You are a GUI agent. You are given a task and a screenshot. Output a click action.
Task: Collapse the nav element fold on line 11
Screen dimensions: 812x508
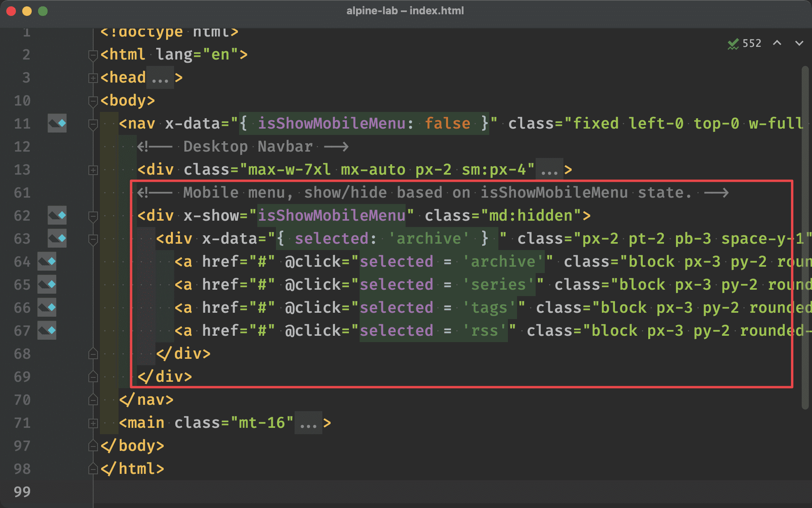93,124
